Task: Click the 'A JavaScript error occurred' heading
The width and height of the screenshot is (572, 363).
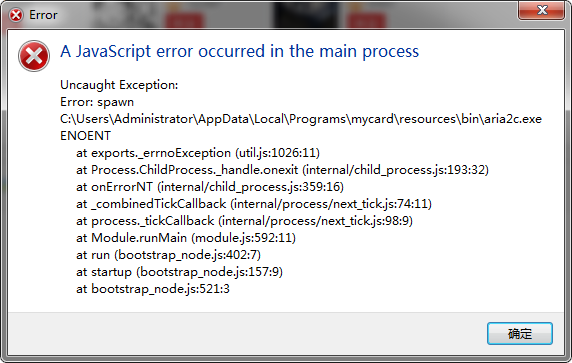Action: point(240,51)
